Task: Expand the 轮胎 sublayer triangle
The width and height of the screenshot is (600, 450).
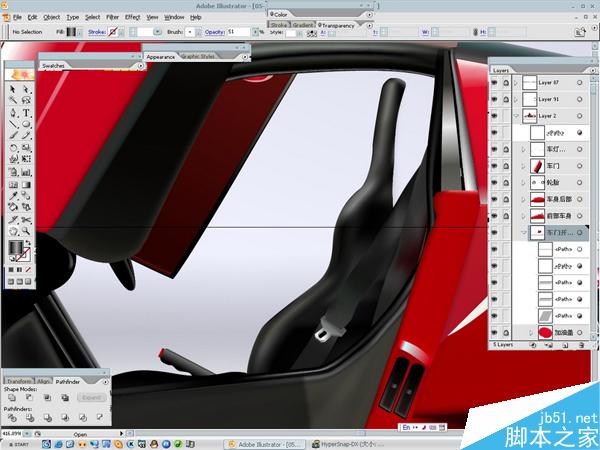Action: [524, 183]
